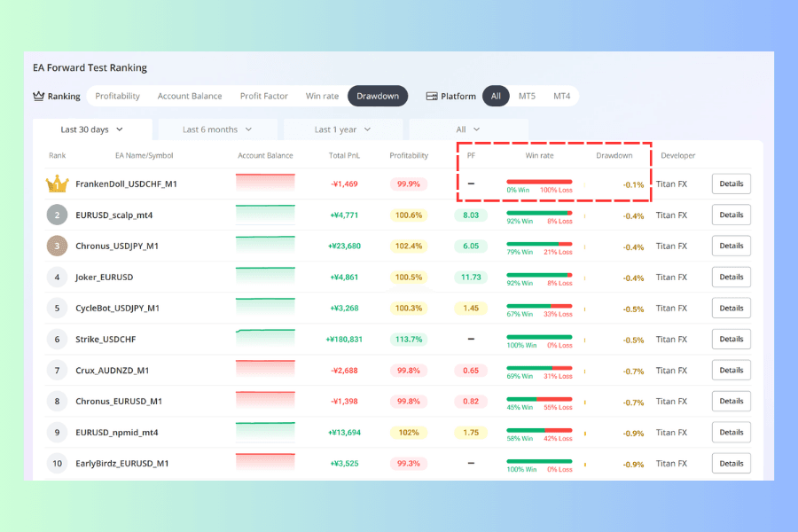798x532 pixels.
Task: View Details for Crux_AUDNZD_M1
Action: [x=731, y=370]
